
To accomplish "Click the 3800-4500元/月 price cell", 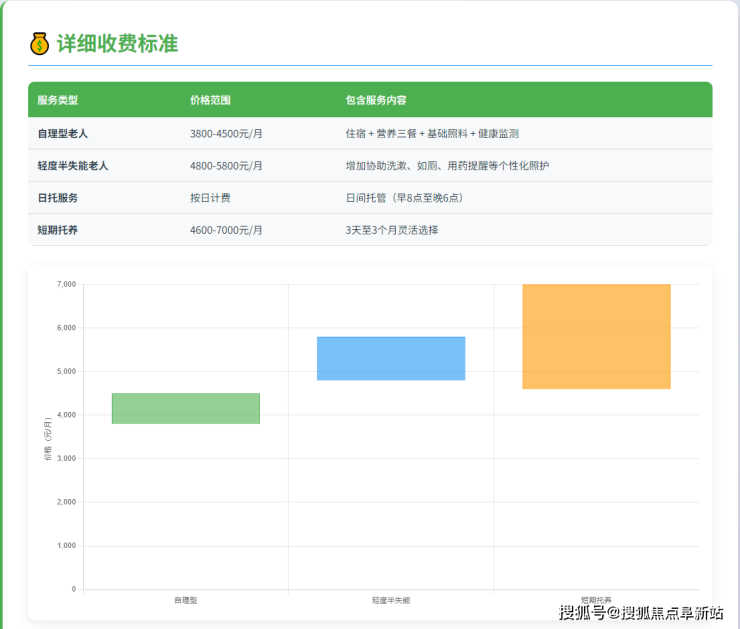I will [226, 133].
